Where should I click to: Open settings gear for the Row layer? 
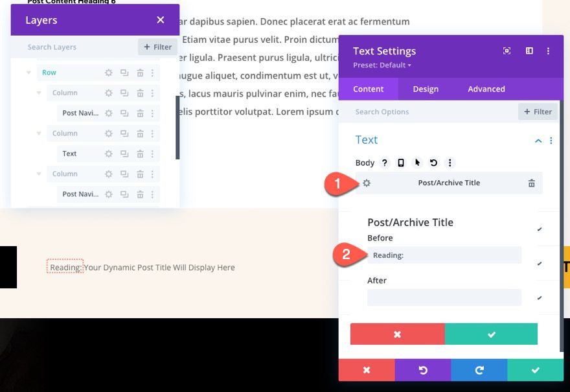pyautogui.click(x=108, y=73)
